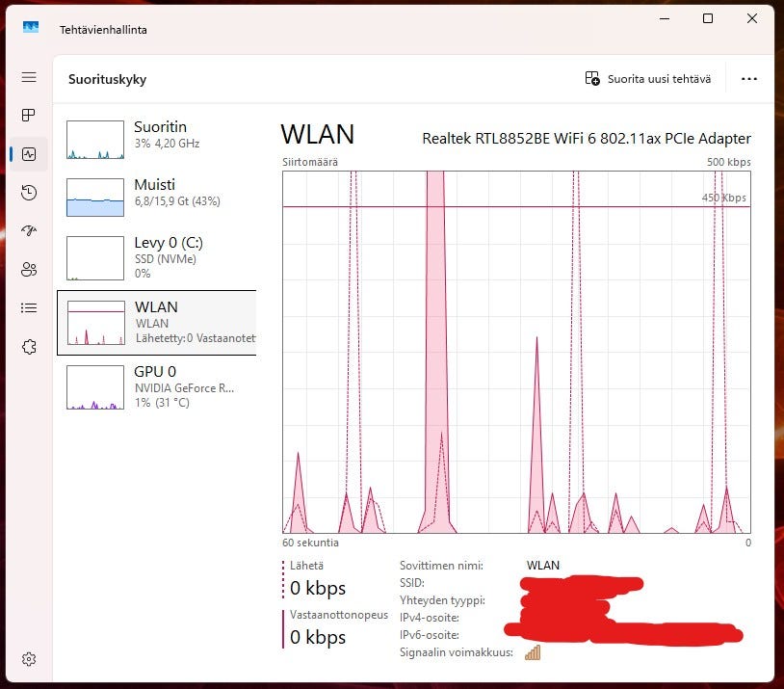
Task: Click the Lähetä 0 kbps value
Action: pos(318,588)
